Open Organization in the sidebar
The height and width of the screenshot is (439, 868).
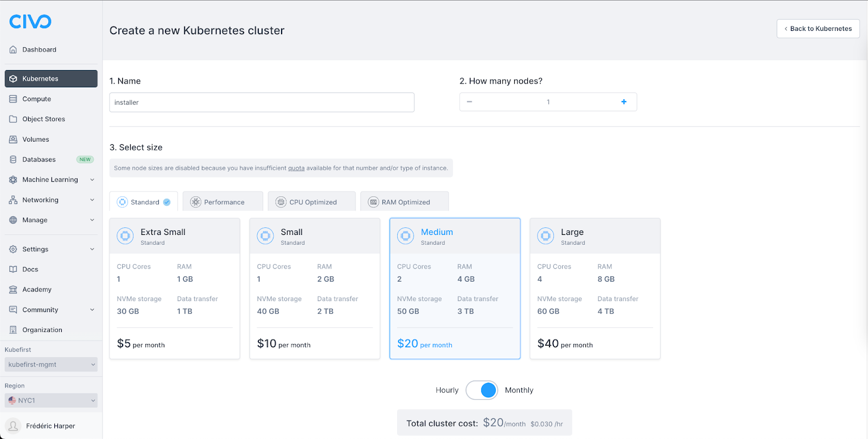[51, 330]
